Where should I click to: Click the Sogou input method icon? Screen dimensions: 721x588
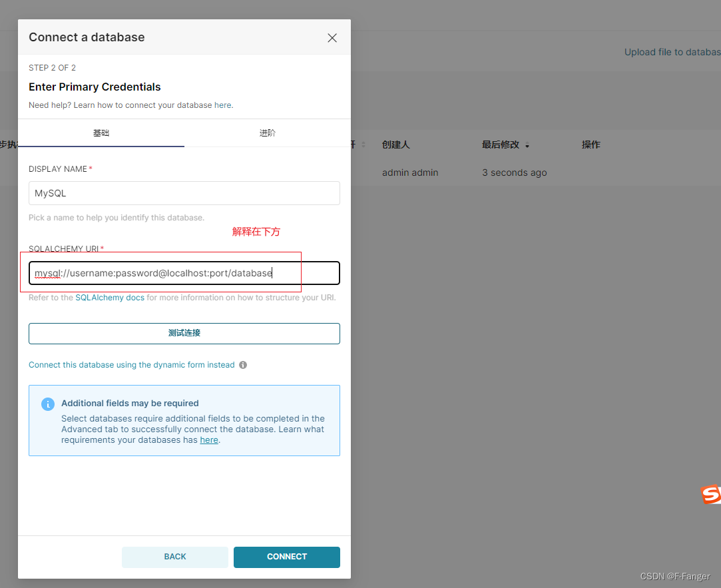710,495
